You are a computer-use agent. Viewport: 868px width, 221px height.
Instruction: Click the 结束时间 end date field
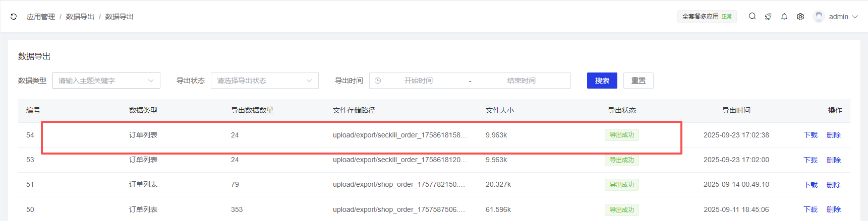(521, 81)
